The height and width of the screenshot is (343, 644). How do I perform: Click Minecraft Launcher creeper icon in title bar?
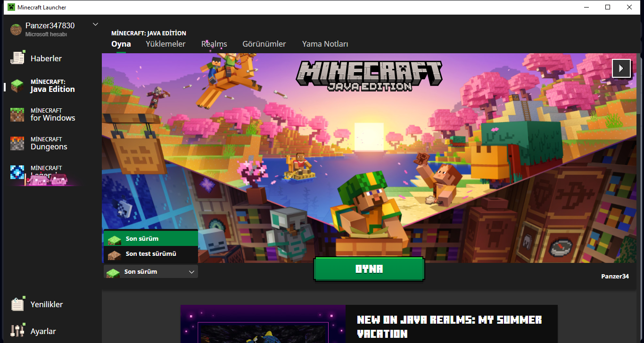(11, 7)
